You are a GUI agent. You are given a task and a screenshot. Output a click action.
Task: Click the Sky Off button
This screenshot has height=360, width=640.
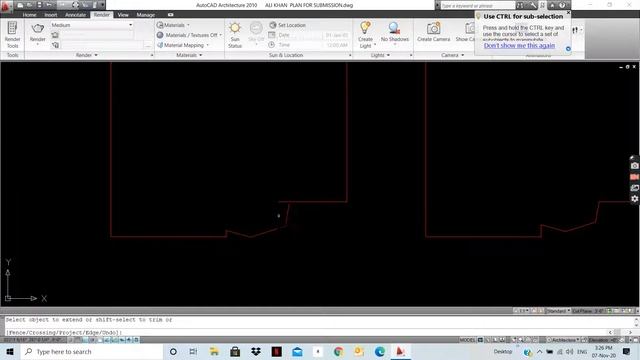pyautogui.click(x=256, y=33)
